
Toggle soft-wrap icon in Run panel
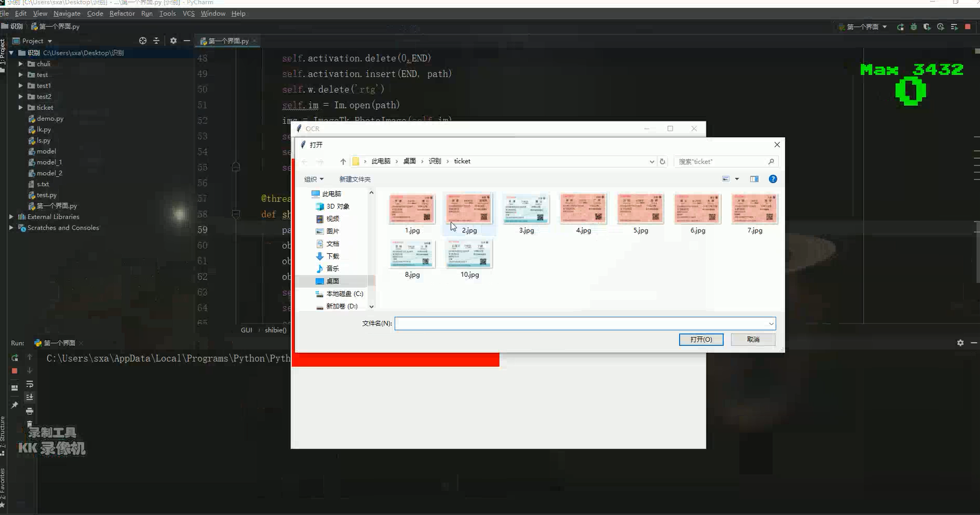click(x=29, y=384)
